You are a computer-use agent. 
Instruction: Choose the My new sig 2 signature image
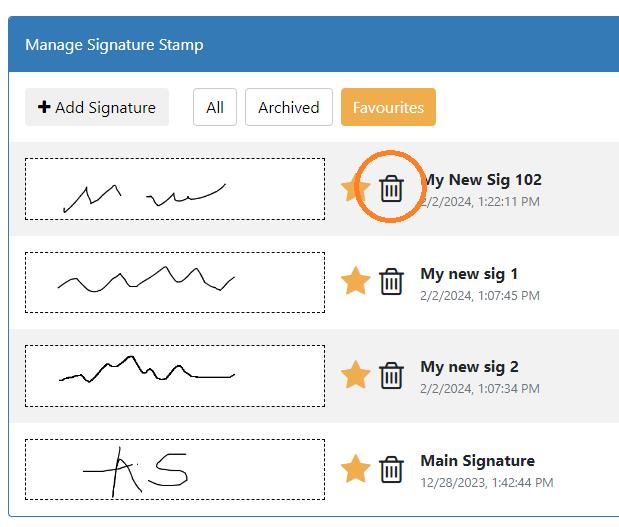(x=175, y=376)
